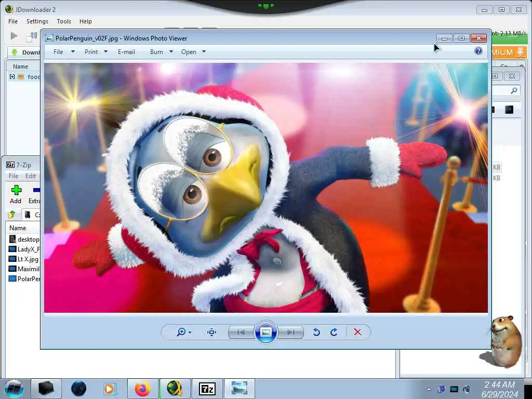Rotate the photo counterclockwise
The image size is (532, 399).
[316, 332]
